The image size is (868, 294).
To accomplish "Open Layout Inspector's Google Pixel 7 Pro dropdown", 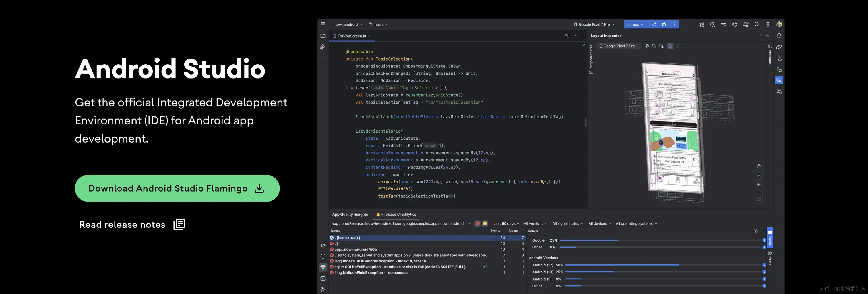I will point(619,46).
